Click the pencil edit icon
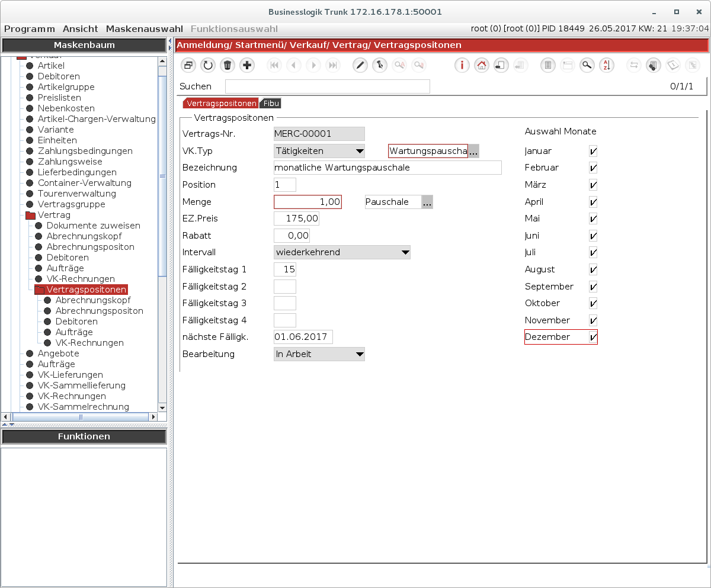This screenshot has height=588, width=711. [360, 66]
